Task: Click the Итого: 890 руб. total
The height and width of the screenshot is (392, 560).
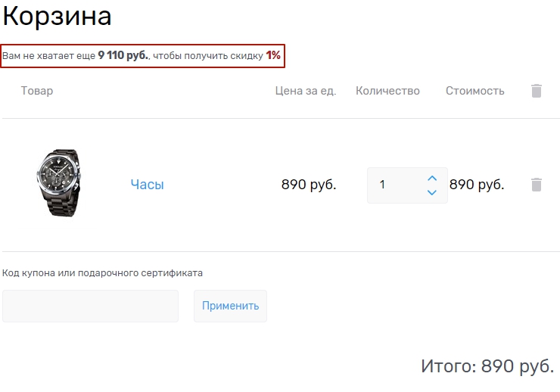Action: point(487,366)
